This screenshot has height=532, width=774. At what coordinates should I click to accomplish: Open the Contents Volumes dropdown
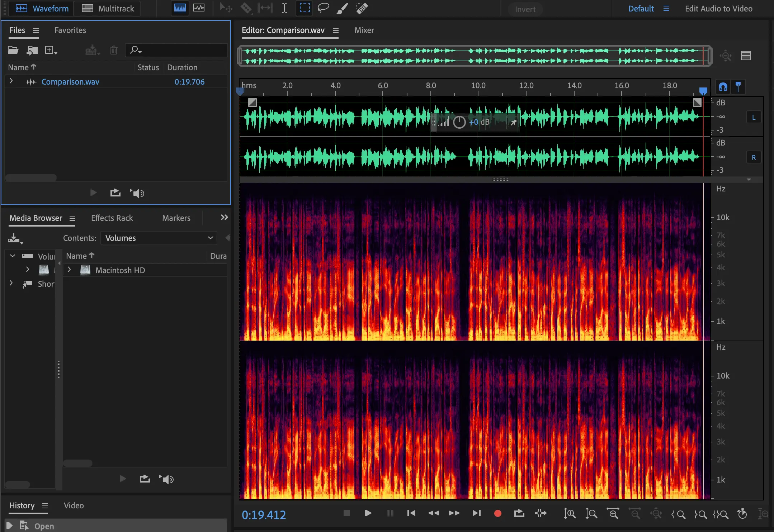pyautogui.click(x=159, y=238)
